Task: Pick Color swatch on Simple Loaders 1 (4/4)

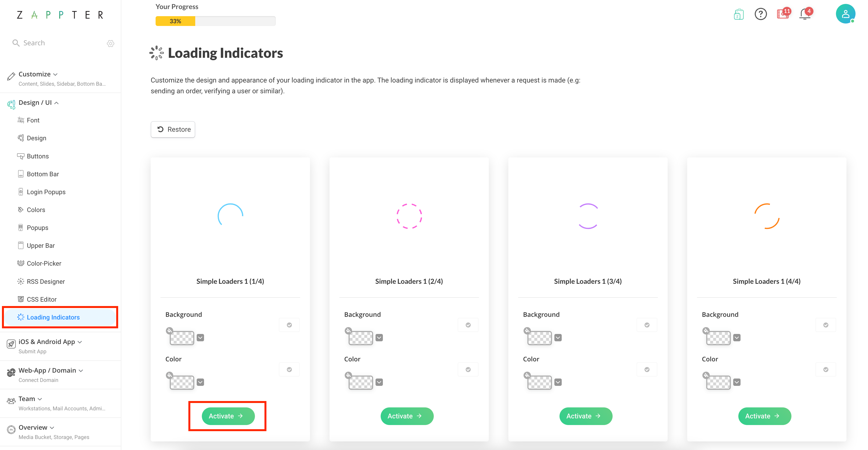Action: 718,382
